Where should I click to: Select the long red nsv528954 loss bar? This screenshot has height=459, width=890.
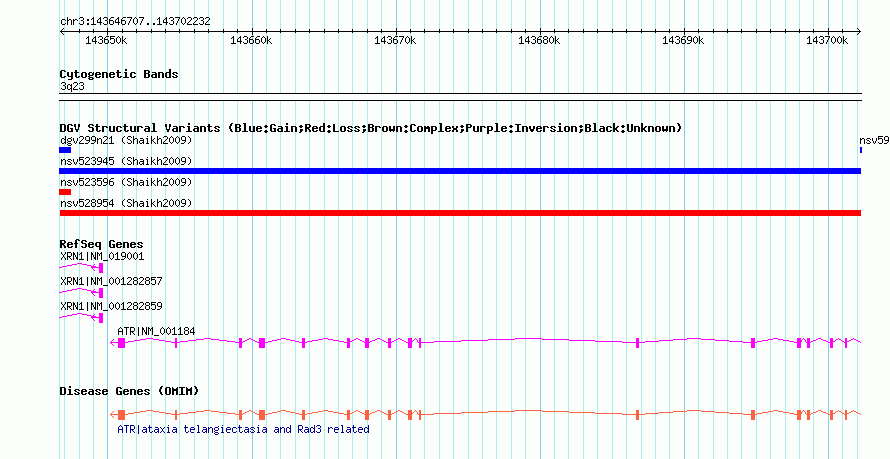pos(460,213)
